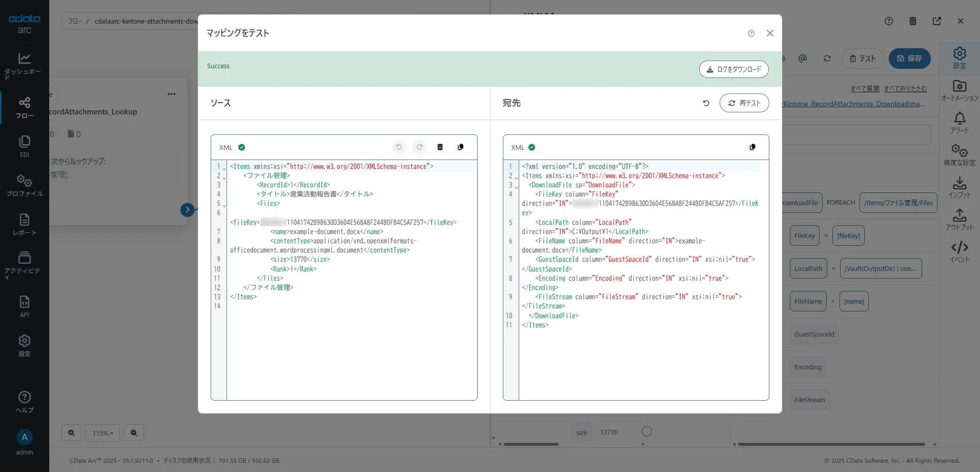Open the Flows (フロー) sidebar menu
980x472 pixels.
click(24, 108)
